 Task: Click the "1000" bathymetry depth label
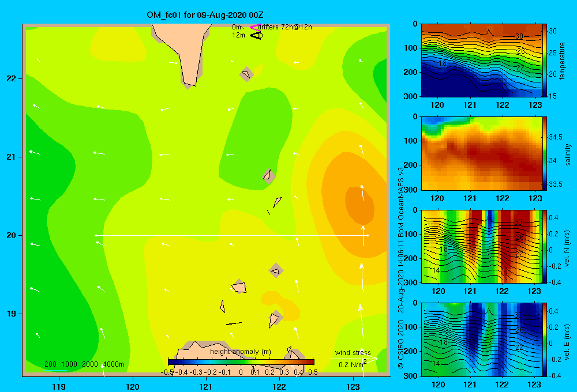[x=69, y=364]
